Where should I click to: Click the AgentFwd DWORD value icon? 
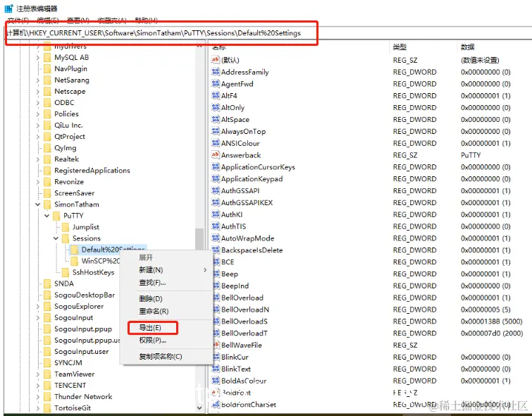tap(216, 83)
